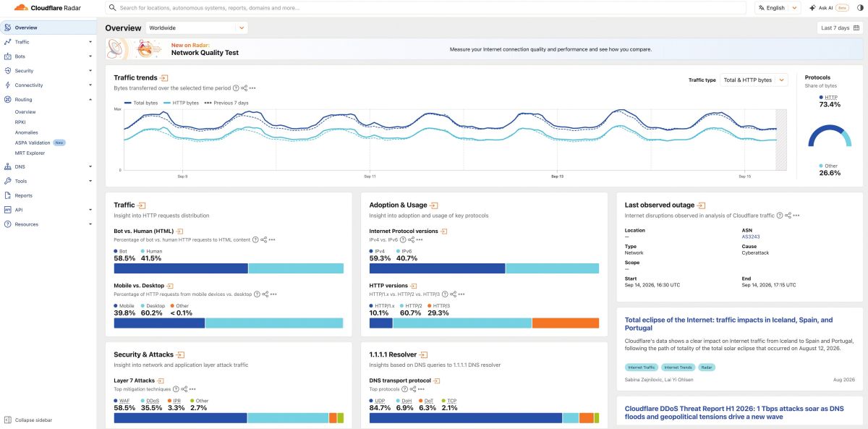The height and width of the screenshot is (429, 868).
Task: Open share icon for Traffic trends
Action: pos(244,88)
